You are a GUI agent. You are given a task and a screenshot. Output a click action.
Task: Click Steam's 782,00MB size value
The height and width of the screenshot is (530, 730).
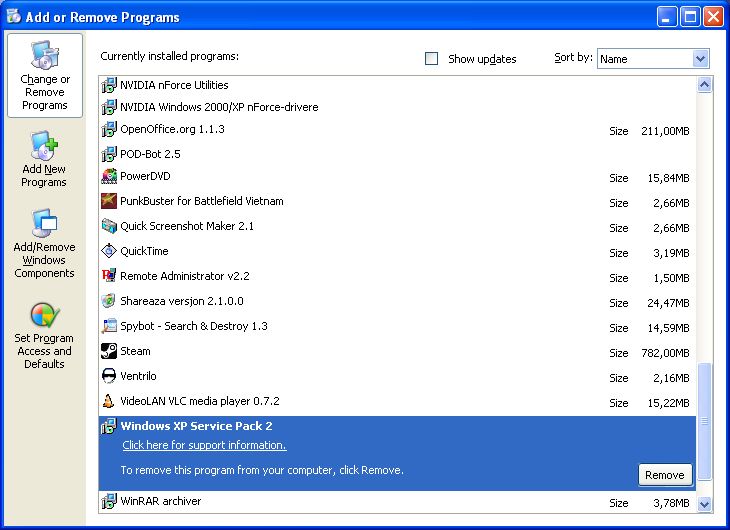point(665,353)
